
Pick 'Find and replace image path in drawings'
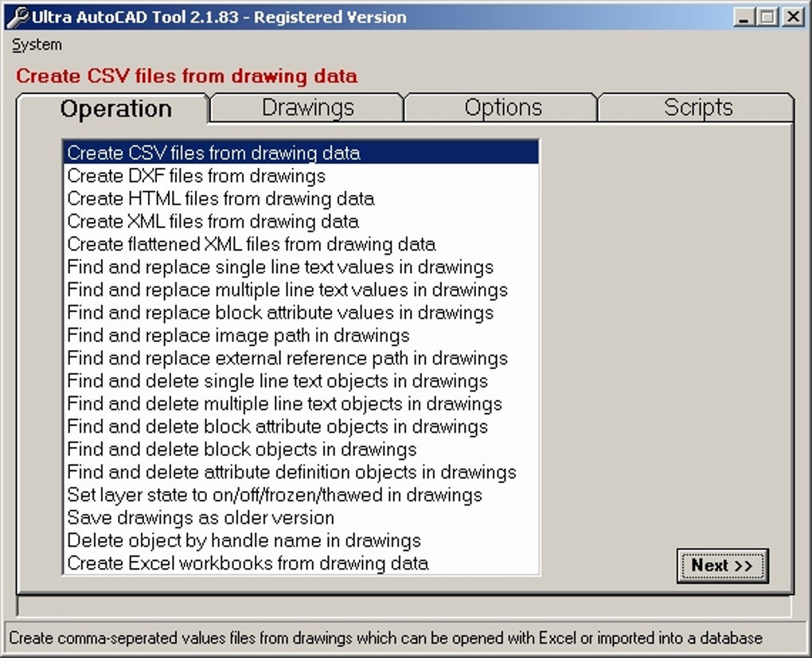301,336
